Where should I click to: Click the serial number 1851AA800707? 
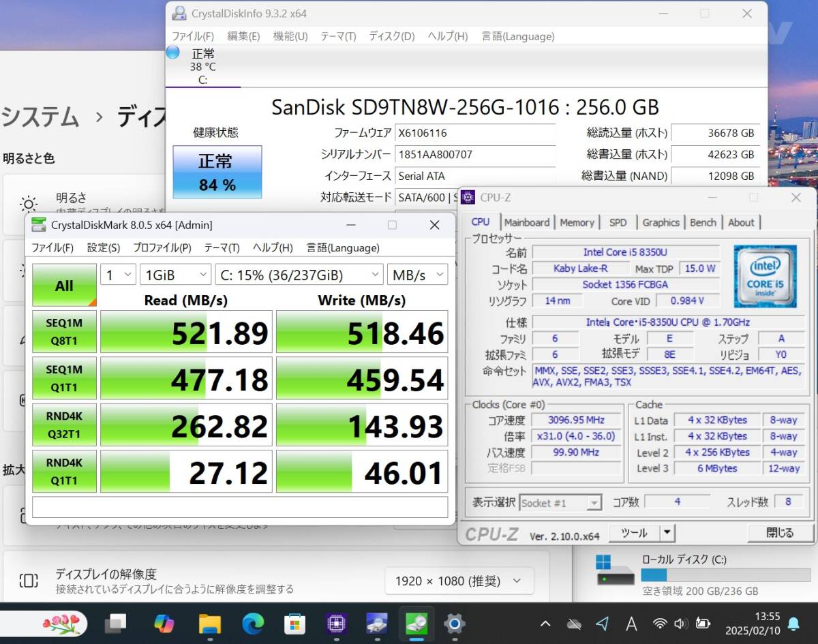pyautogui.click(x=476, y=155)
